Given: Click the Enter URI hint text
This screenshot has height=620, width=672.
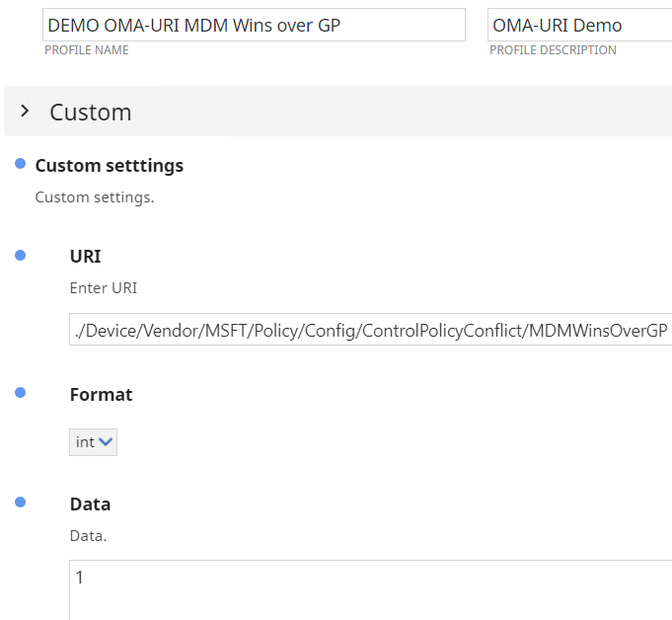Looking at the screenshot, I should pyautogui.click(x=104, y=288).
